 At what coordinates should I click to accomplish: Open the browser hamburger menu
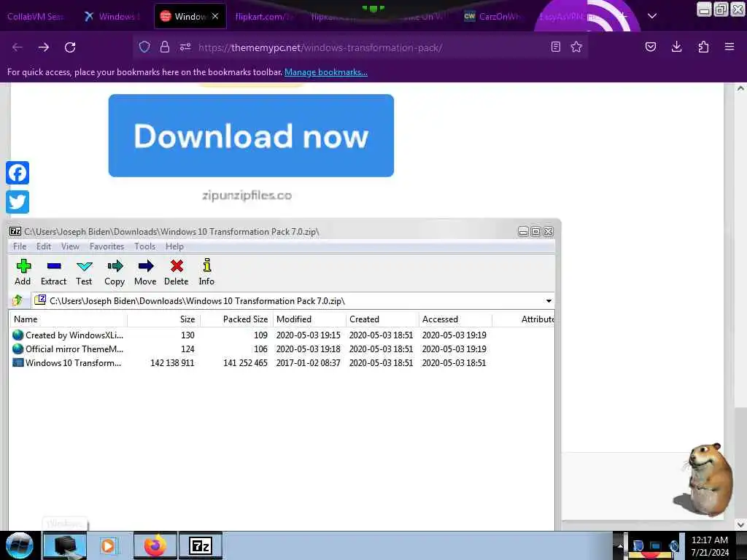(x=729, y=47)
